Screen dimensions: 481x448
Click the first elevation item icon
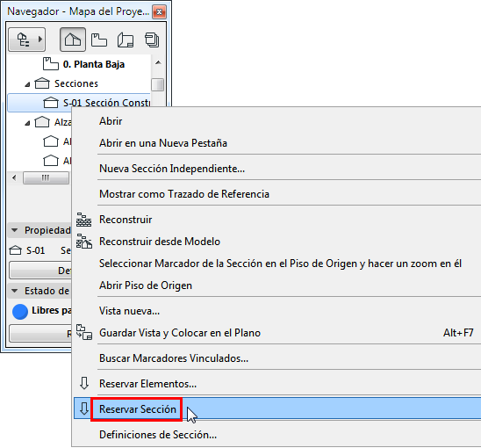tap(51, 141)
